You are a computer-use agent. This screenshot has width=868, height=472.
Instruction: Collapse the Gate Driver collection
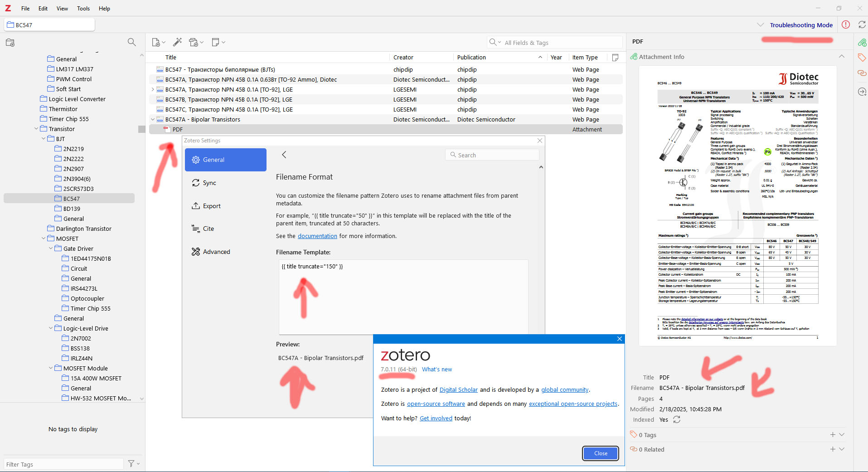tap(51, 248)
